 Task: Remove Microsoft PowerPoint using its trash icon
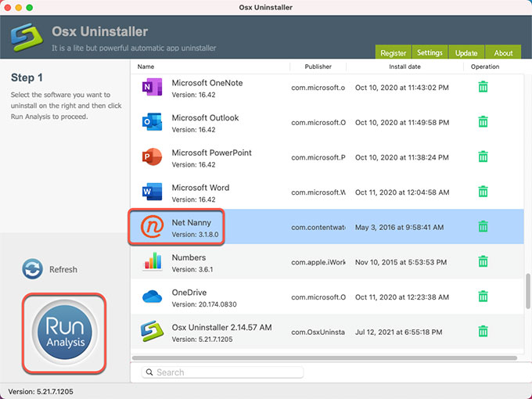483,156
